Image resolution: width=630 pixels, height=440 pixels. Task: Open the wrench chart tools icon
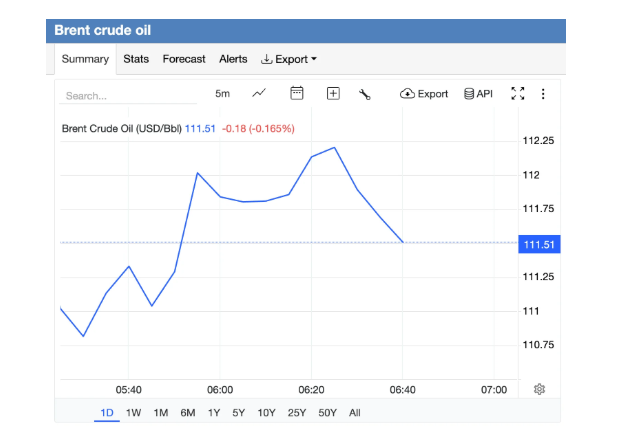365,94
